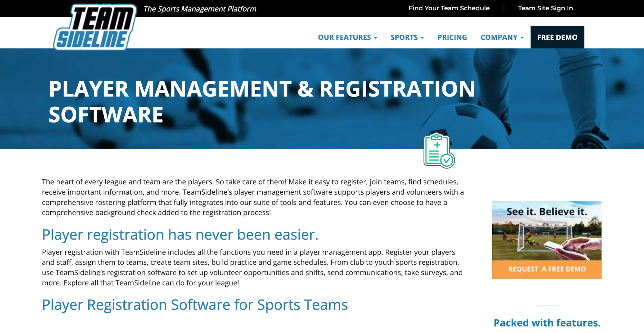The height and width of the screenshot is (333, 644).
Task: Click the Free Demo button
Action: coord(557,37)
